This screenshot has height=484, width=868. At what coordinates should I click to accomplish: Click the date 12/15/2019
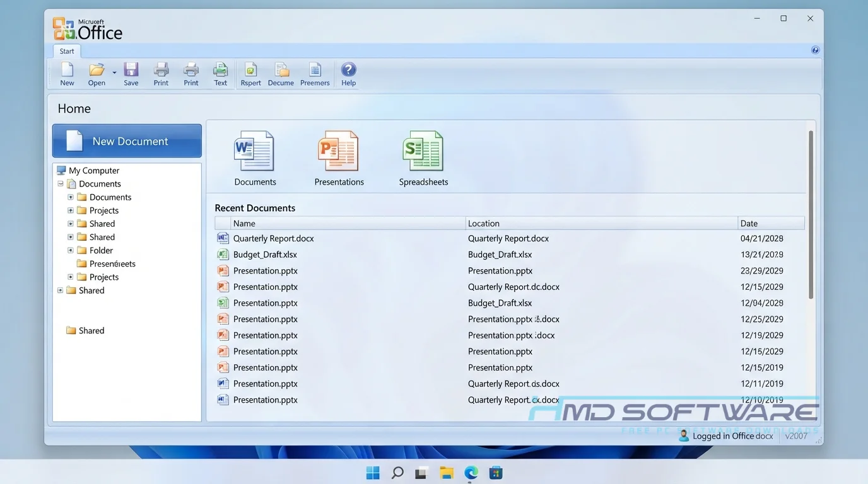click(x=761, y=367)
